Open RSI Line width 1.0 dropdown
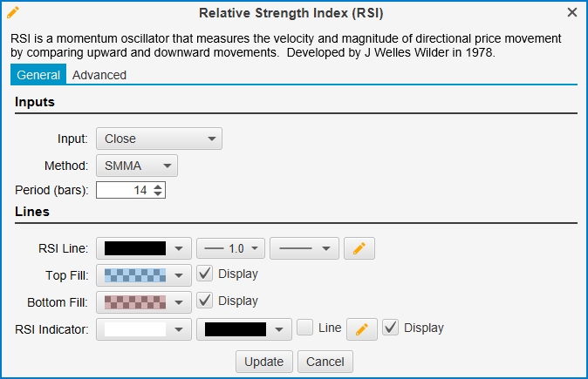Image resolution: width=588 pixels, height=379 pixels. [x=230, y=248]
